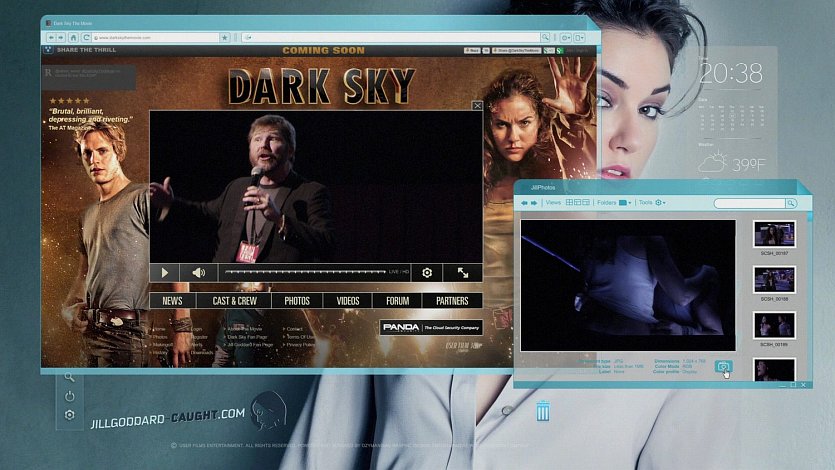835x470 pixels.
Task: Play the Dark Sky trailer video
Action: coord(165,272)
